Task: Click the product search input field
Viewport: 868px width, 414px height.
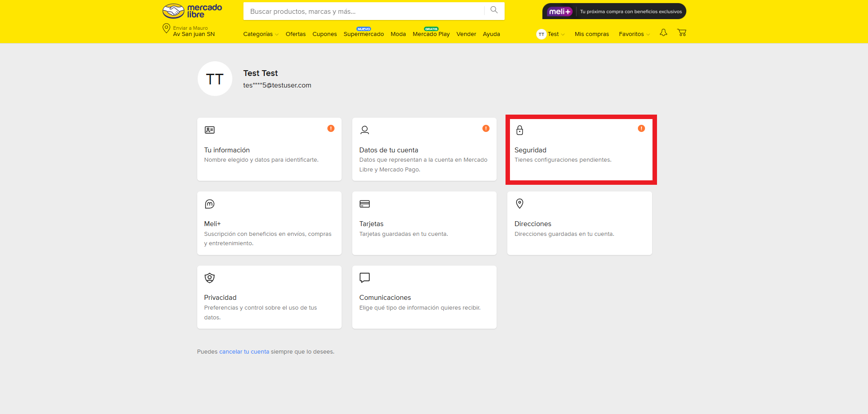Action: coord(363,12)
